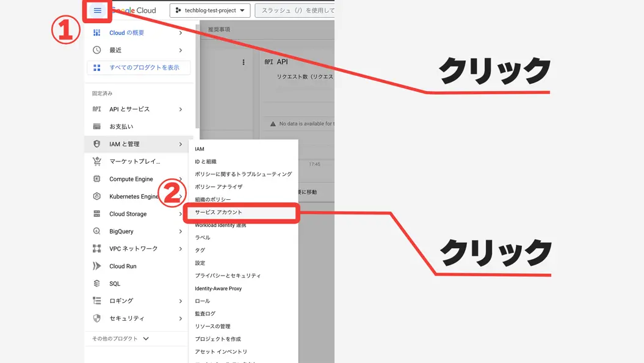Open 設定 in the IAM submenu
The width and height of the screenshot is (644, 363).
(200, 263)
